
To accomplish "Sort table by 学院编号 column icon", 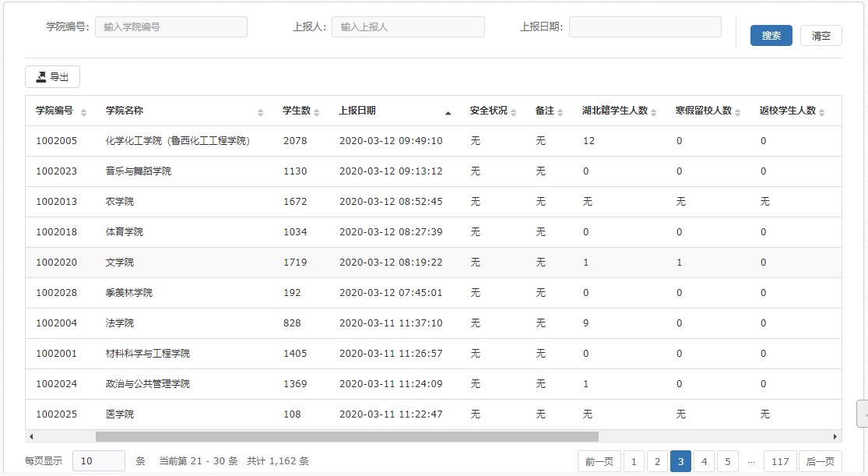I will pos(83,112).
